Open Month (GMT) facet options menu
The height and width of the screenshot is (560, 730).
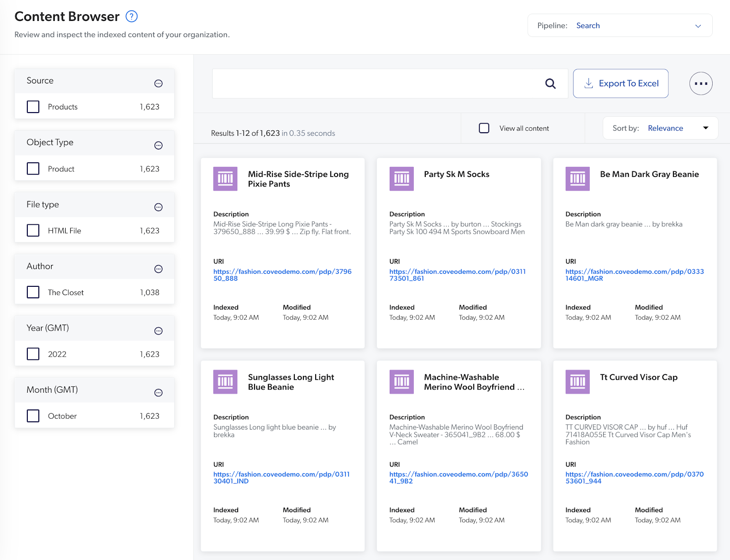[x=158, y=393]
